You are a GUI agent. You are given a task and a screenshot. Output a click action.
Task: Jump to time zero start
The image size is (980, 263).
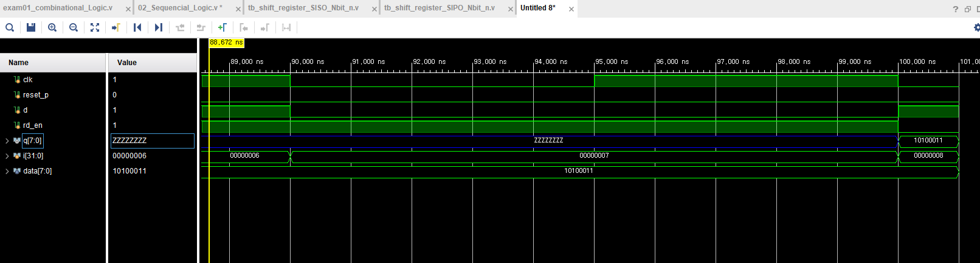137,27
